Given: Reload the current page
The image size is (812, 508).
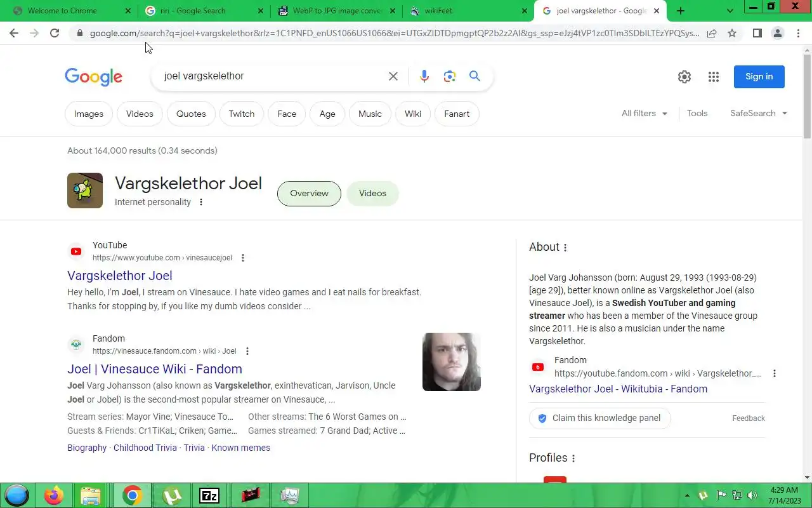Looking at the screenshot, I should (55, 33).
